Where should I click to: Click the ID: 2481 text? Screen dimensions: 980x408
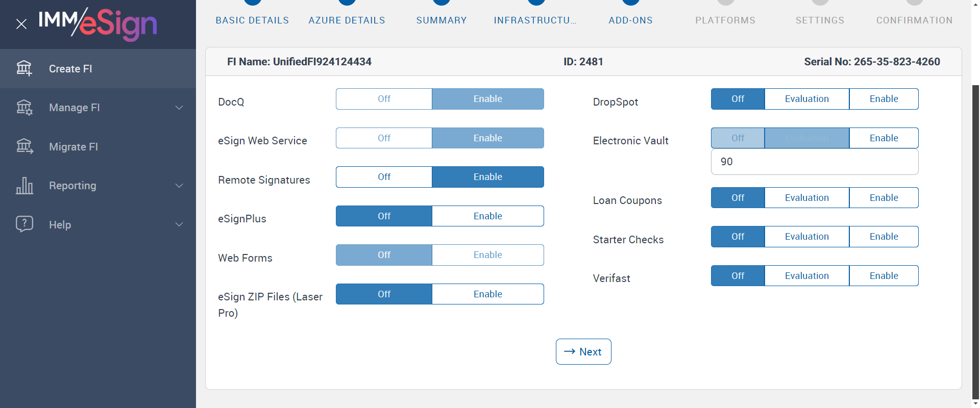tap(583, 62)
